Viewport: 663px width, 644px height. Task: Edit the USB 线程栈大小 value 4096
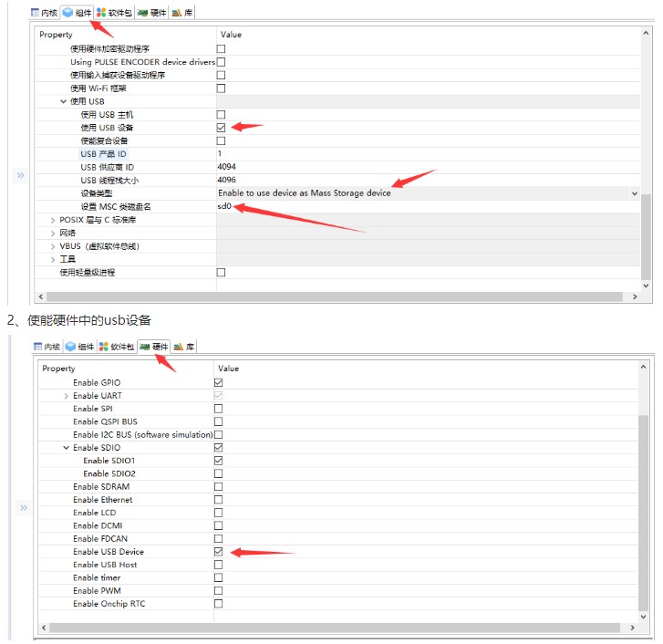(428, 180)
